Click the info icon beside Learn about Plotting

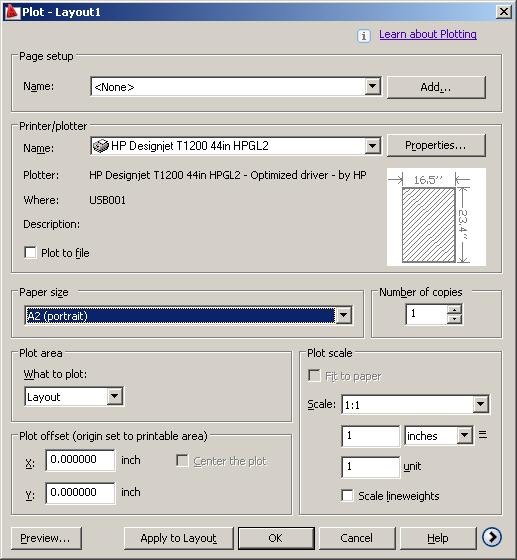tap(363, 36)
